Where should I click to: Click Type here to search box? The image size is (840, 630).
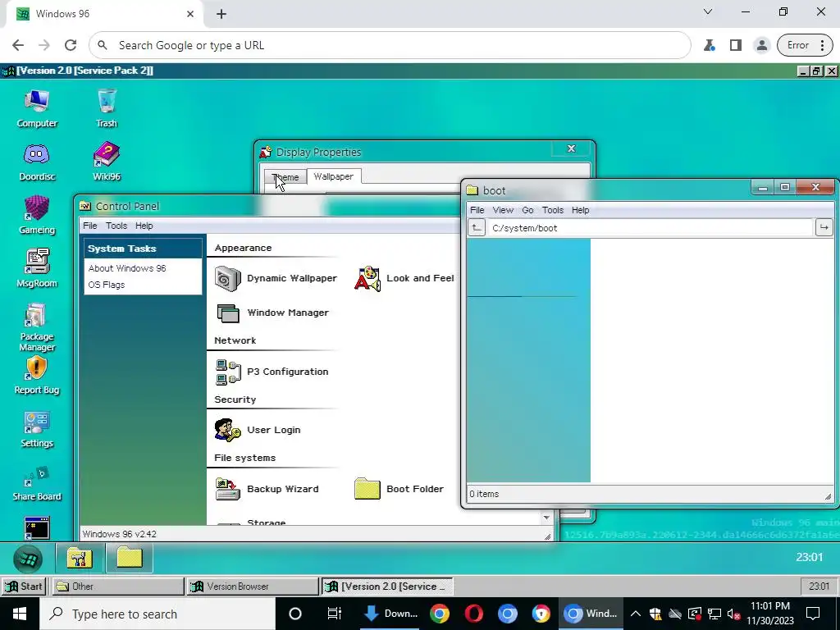157,614
